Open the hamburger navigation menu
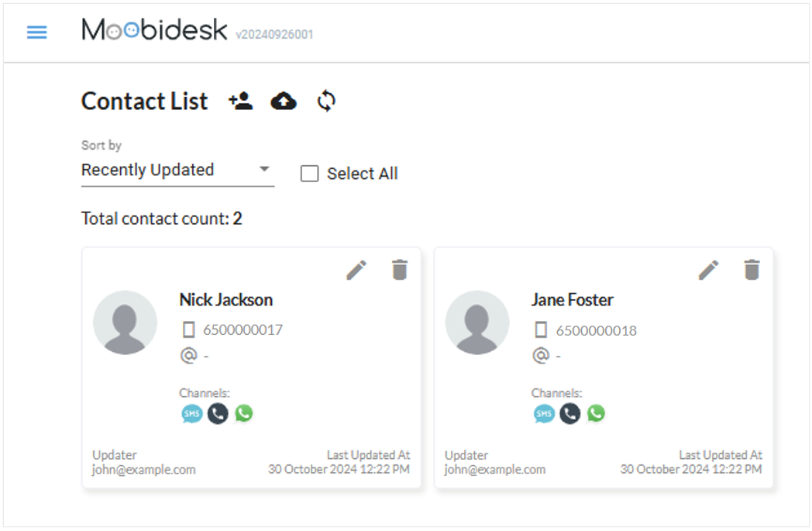812x531 pixels. pyautogui.click(x=37, y=32)
